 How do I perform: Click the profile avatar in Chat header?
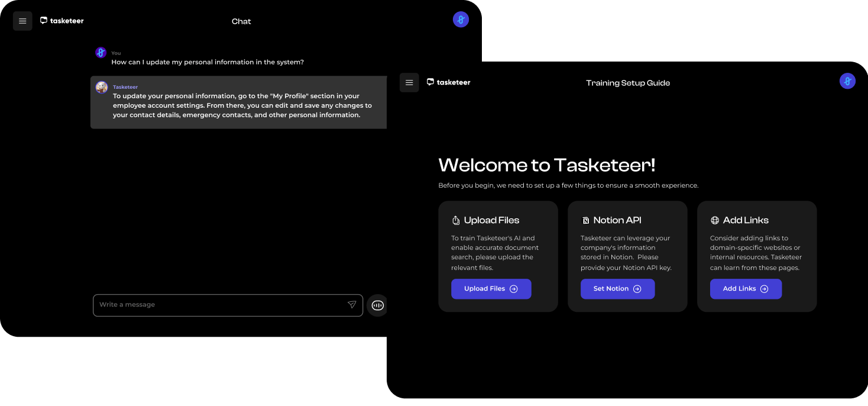461,20
